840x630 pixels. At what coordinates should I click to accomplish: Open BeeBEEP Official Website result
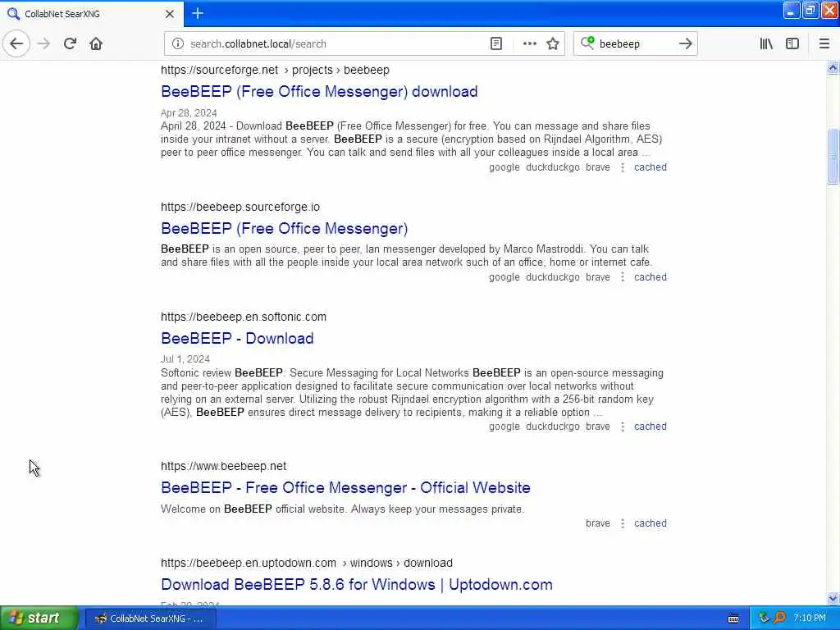[345, 487]
